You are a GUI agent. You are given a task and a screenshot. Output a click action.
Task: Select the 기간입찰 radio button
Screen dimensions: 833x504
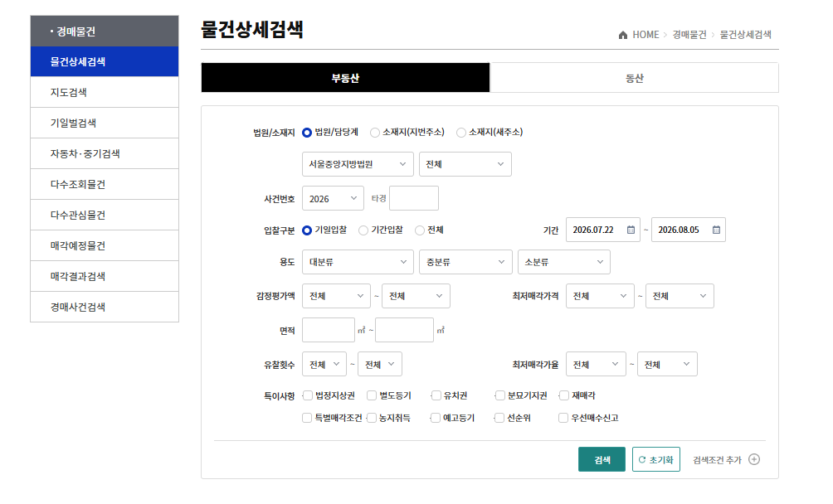[x=363, y=230]
